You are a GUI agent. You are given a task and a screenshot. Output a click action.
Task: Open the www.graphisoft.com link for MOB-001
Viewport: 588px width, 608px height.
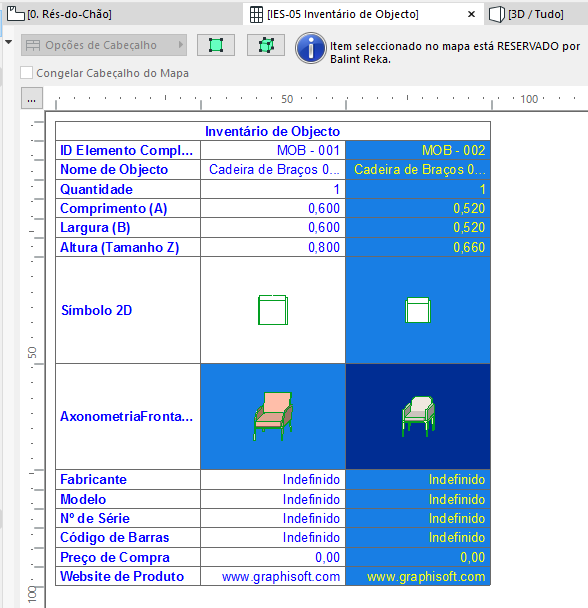[x=281, y=577]
